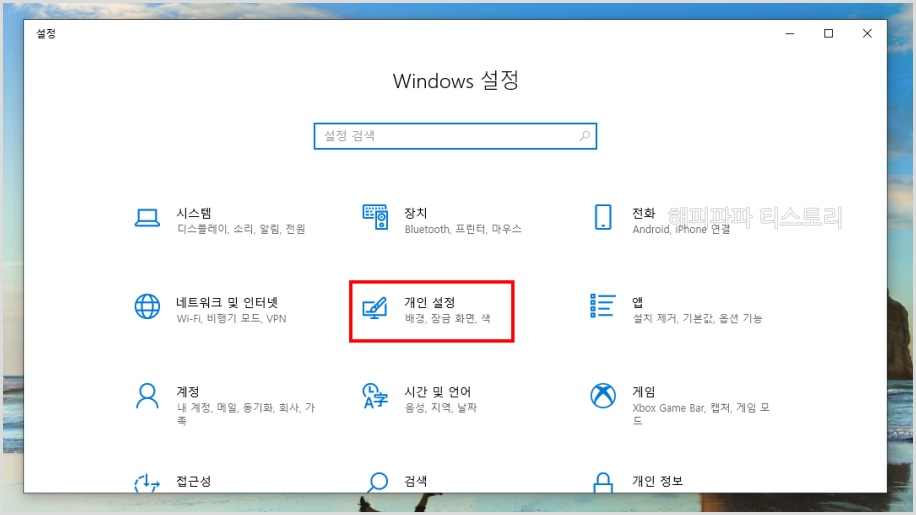Maximize the 설정 window

coord(828,34)
